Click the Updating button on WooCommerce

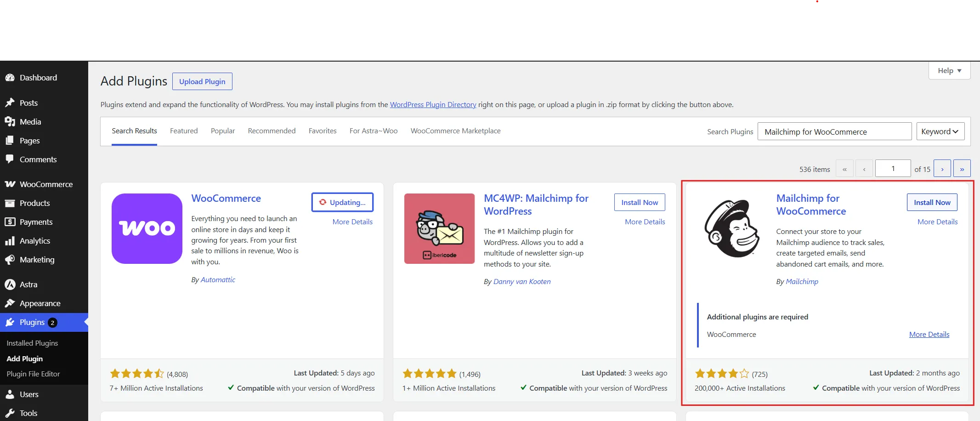point(342,202)
